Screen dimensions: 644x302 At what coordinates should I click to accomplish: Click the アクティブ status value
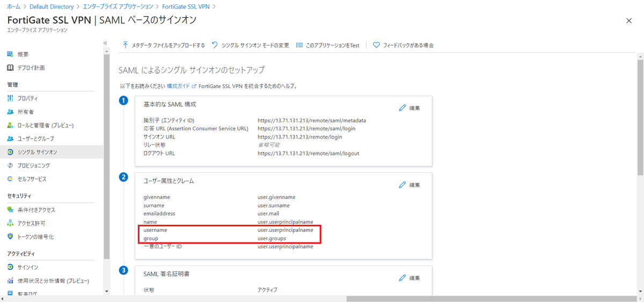tap(267, 290)
